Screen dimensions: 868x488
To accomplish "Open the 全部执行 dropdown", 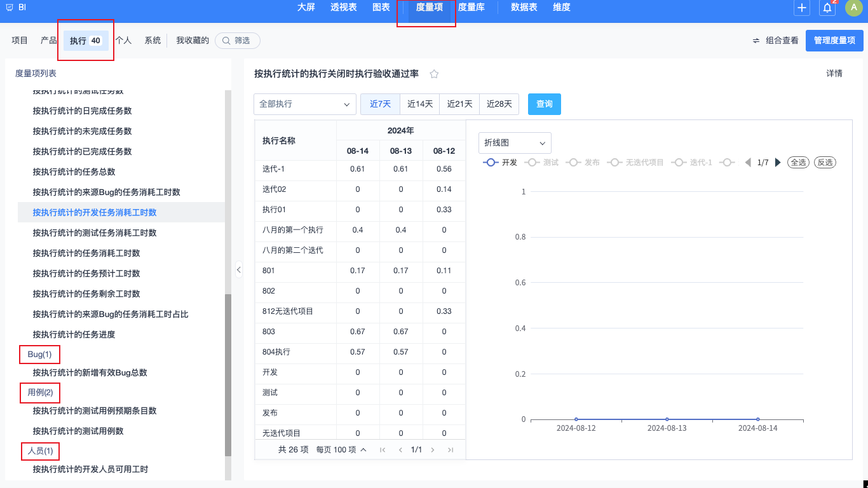I will tap(305, 104).
